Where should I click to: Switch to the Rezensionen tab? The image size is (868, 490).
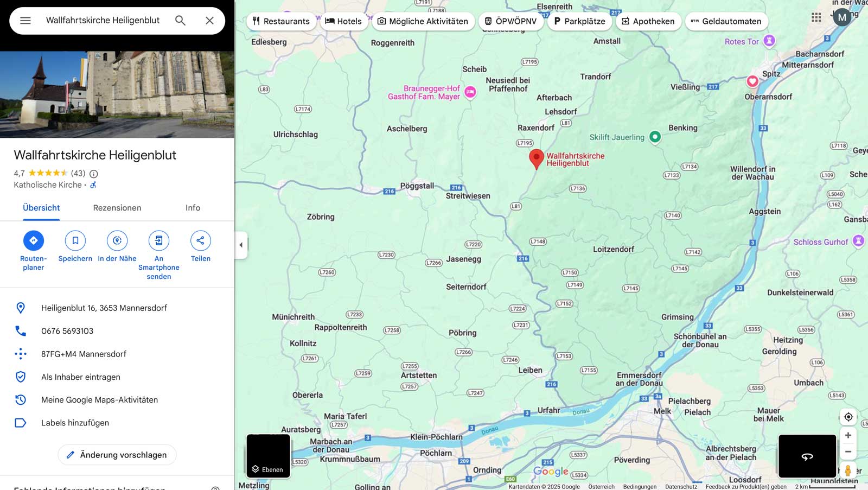[117, 208]
